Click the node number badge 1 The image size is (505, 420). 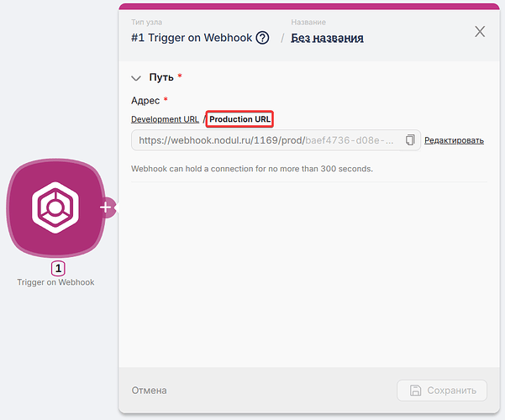click(x=58, y=269)
